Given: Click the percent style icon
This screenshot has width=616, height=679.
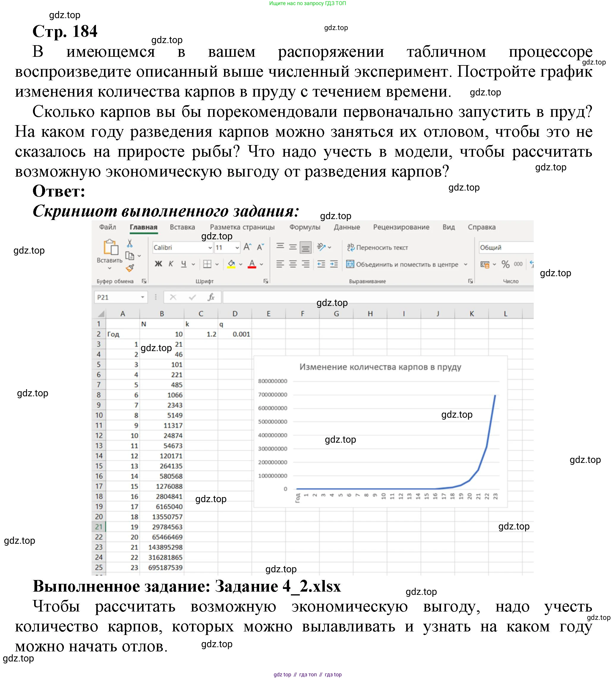Looking at the screenshot, I should 505,264.
